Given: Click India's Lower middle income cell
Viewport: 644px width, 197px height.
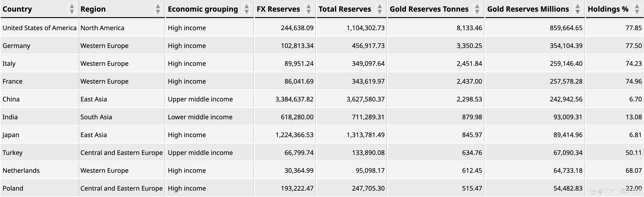Looking at the screenshot, I should coord(209,117).
